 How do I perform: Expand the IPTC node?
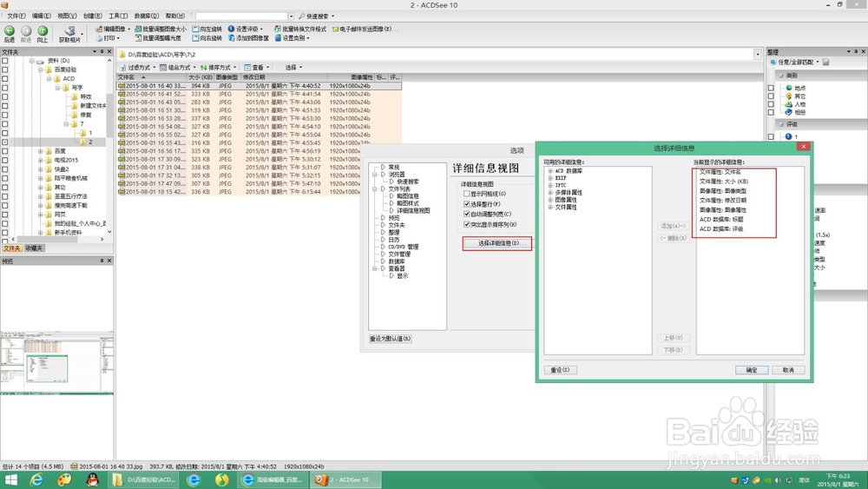[x=550, y=186]
